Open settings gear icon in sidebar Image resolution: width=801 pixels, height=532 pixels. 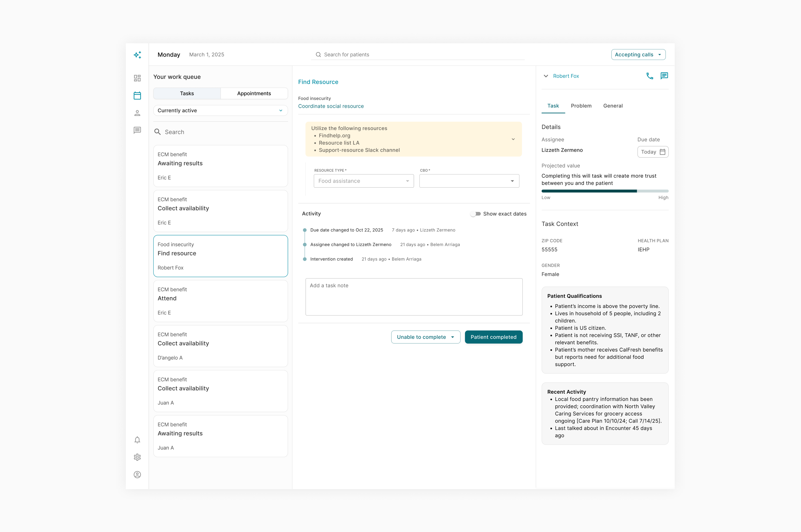(x=137, y=457)
